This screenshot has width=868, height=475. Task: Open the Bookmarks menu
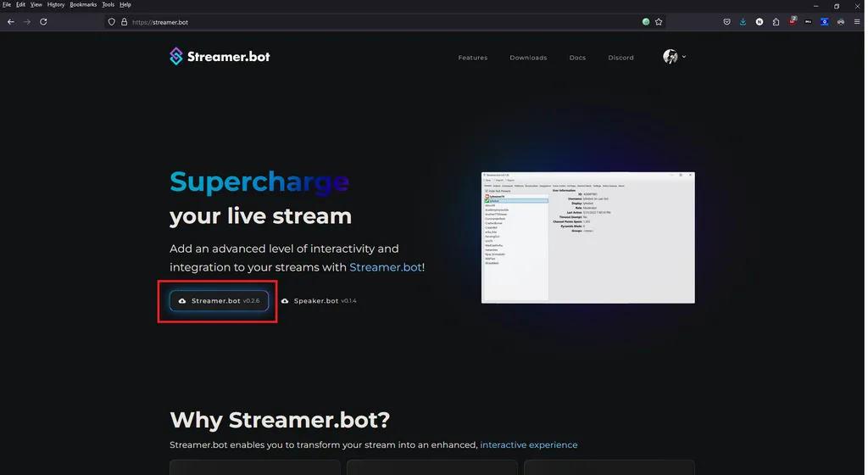83,4
